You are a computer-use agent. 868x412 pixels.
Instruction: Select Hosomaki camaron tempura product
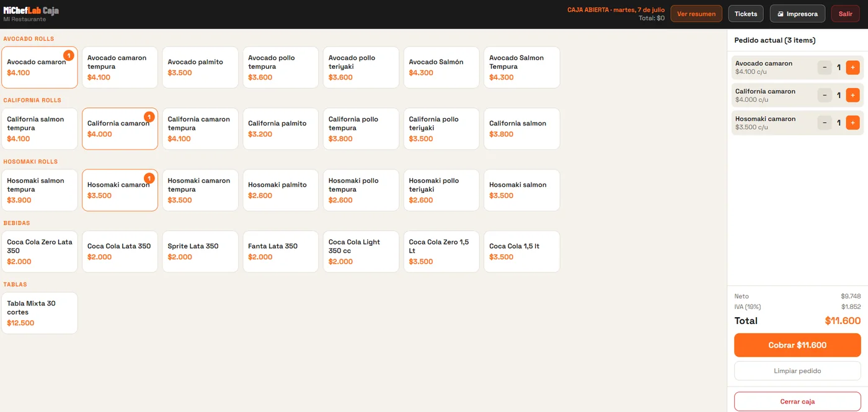(200, 190)
